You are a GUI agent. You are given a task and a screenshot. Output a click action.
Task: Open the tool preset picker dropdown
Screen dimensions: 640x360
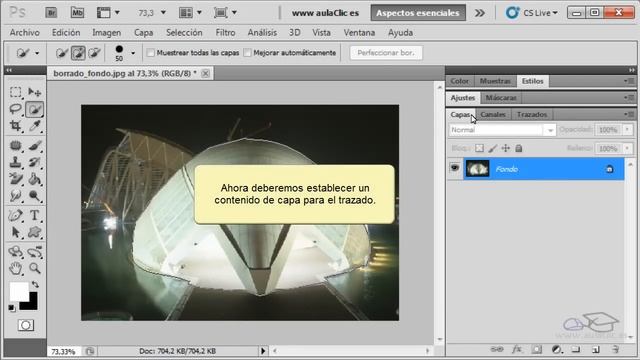coord(37,53)
